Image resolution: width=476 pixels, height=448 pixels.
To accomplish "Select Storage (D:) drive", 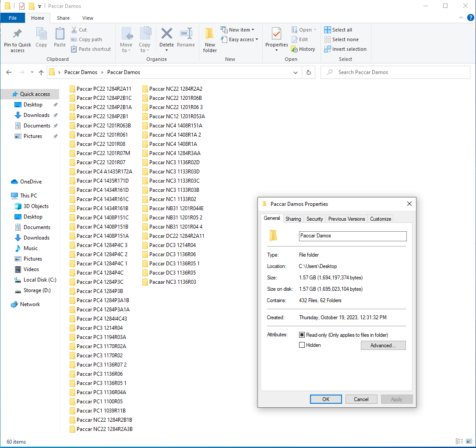I will click(x=33, y=290).
